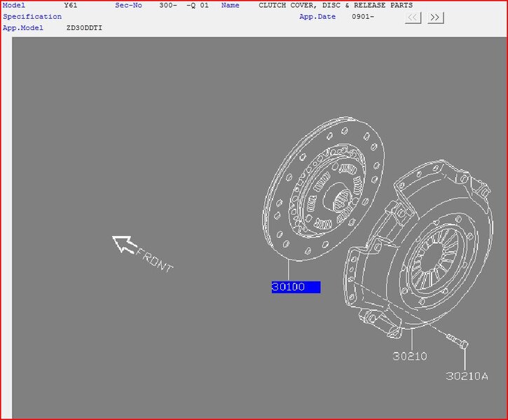Go to next page with >> button
Image resolution: width=508 pixels, height=420 pixels.
pyautogui.click(x=435, y=17)
